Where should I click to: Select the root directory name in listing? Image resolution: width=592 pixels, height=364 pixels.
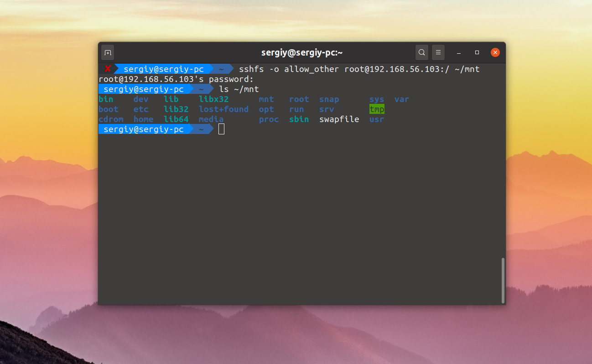pos(299,99)
